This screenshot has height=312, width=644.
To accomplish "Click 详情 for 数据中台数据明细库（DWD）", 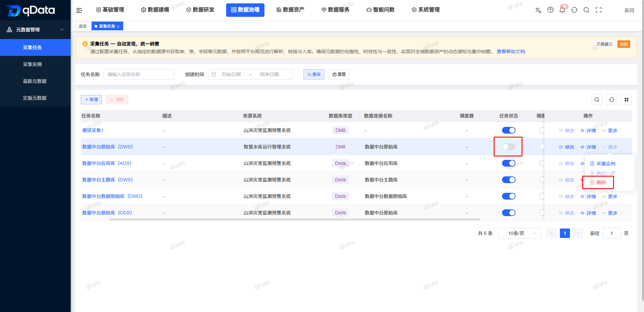I will tap(588, 197).
